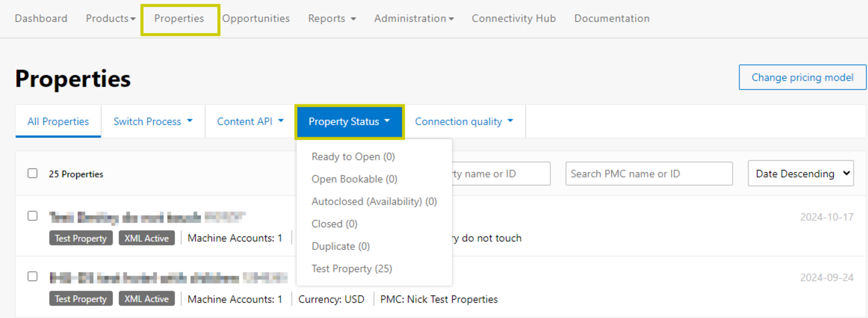Switch to the All Properties tab
The height and width of the screenshot is (318, 868).
(x=58, y=122)
